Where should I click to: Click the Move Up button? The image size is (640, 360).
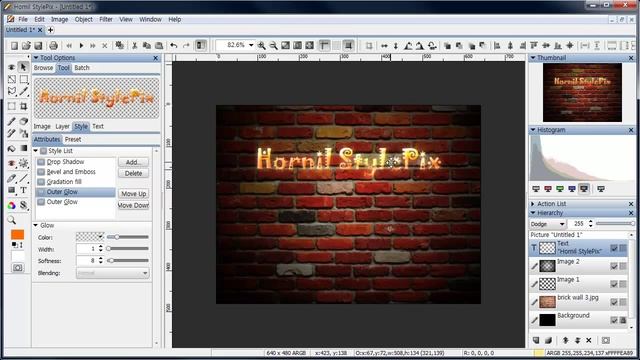pos(133,194)
